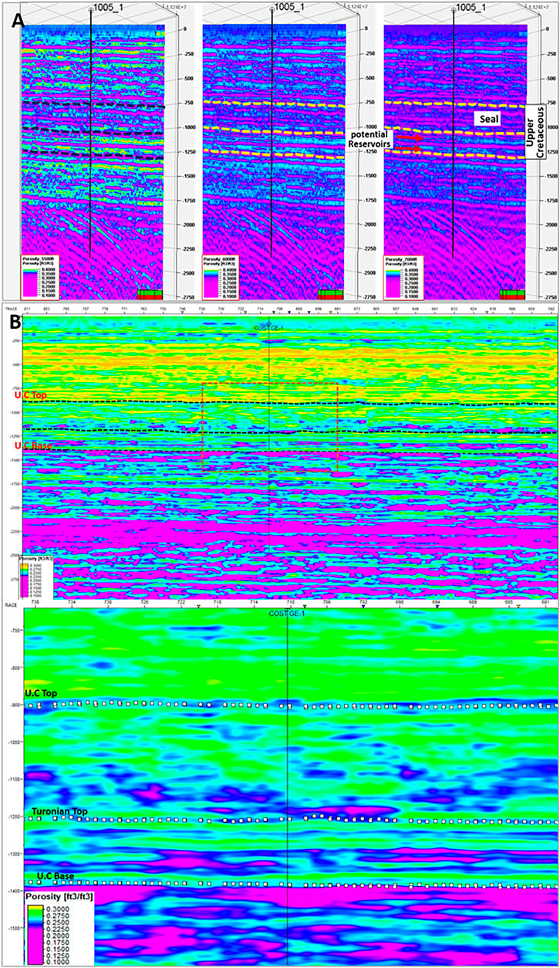Click green-red orientation grid in leftmost A section

pos(150,294)
